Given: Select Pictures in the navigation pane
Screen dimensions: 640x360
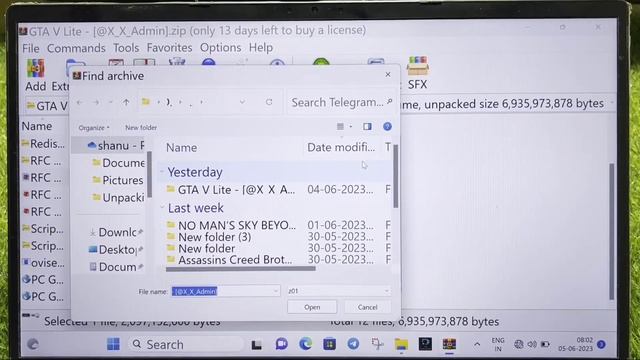Looking at the screenshot, I should 117,180.
